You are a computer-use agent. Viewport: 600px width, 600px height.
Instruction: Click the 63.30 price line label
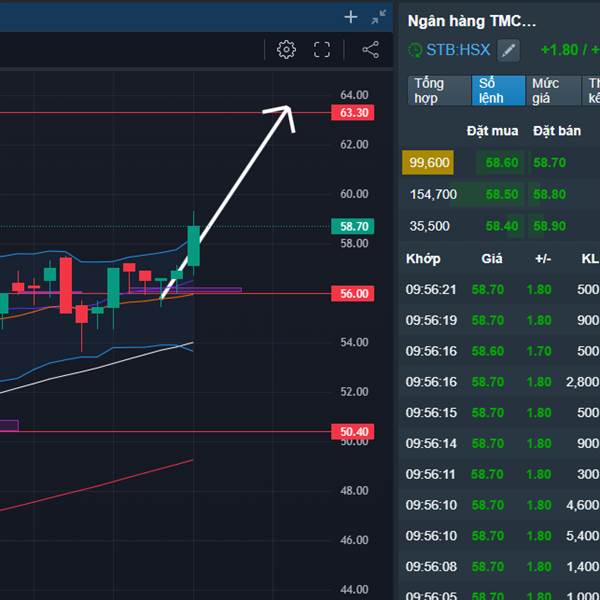352,113
